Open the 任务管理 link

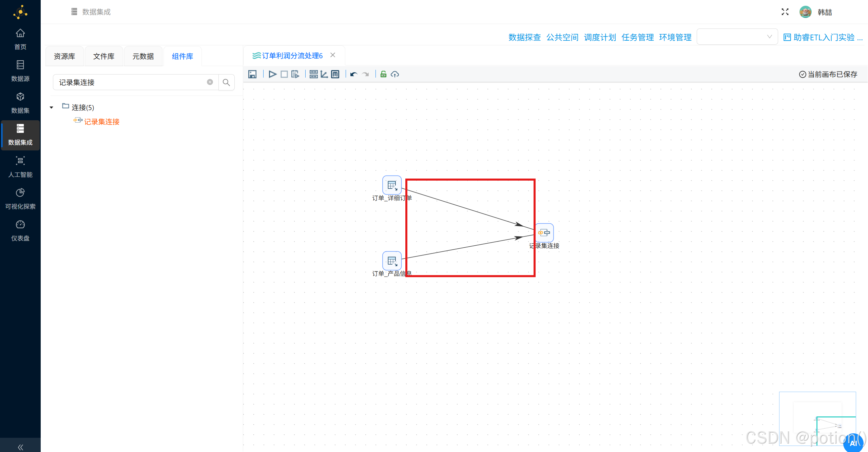(637, 37)
